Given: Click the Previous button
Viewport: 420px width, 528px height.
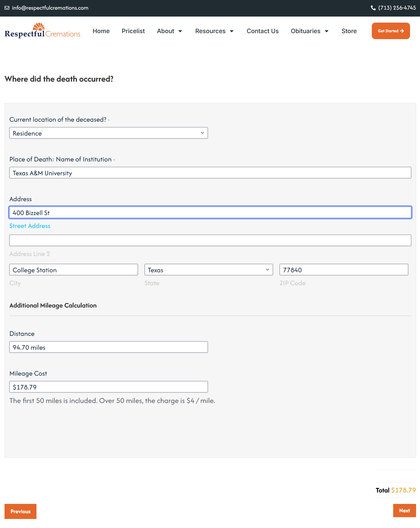Looking at the screenshot, I should [x=20, y=511].
